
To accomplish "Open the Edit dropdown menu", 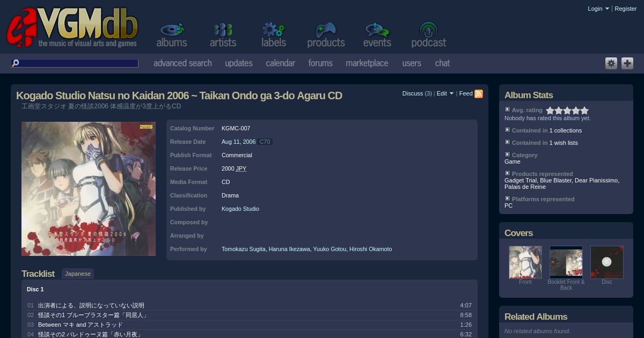I will click(x=445, y=93).
